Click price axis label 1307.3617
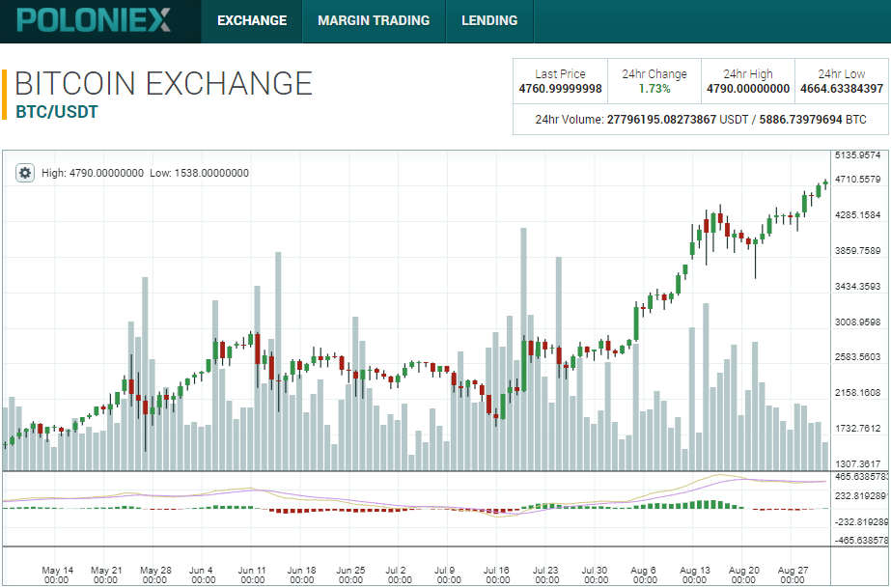891x588 pixels. point(857,464)
